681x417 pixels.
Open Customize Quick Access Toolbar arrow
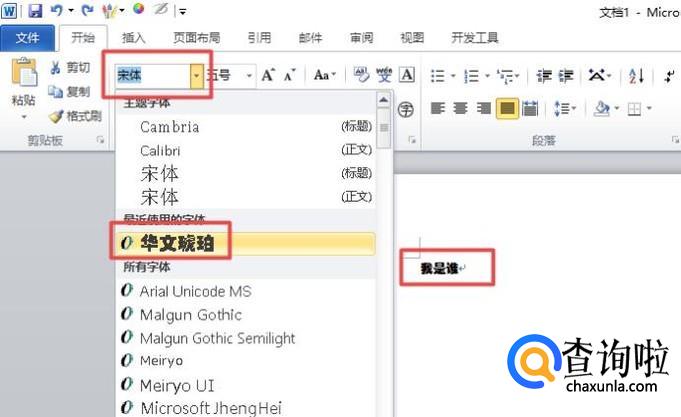coord(183,12)
